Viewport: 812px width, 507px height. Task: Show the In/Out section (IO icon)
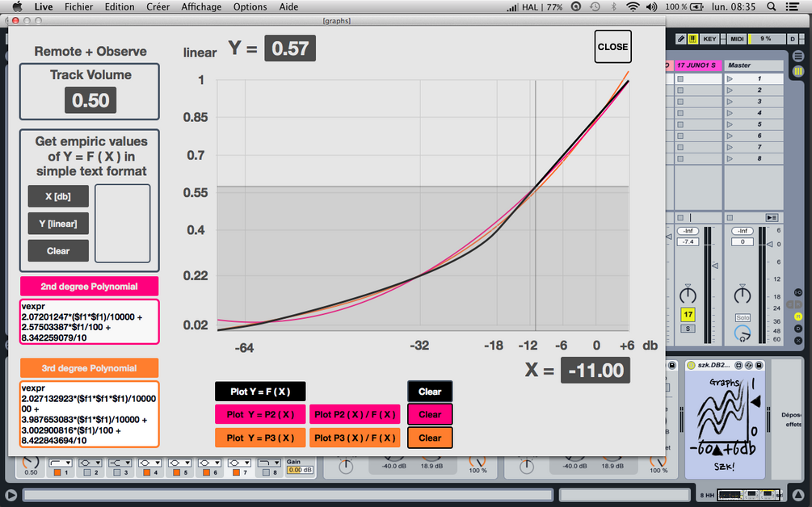(798, 292)
